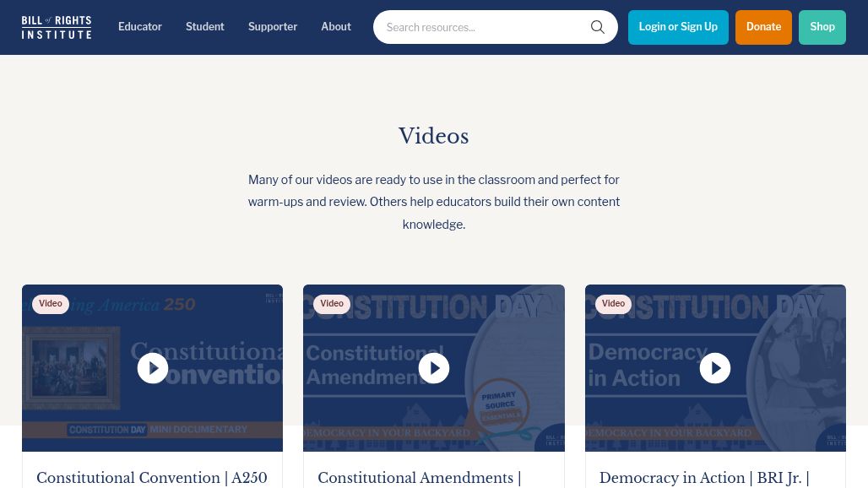Click the Bill of Rights Institute logo
Viewport: 868px width, 488px height.
click(x=56, y=26)
